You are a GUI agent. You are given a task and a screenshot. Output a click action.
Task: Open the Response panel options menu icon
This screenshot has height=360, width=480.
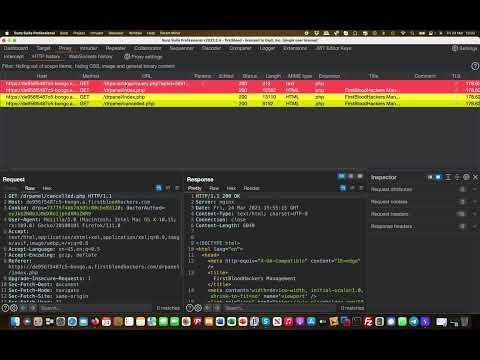pos(361,188)
